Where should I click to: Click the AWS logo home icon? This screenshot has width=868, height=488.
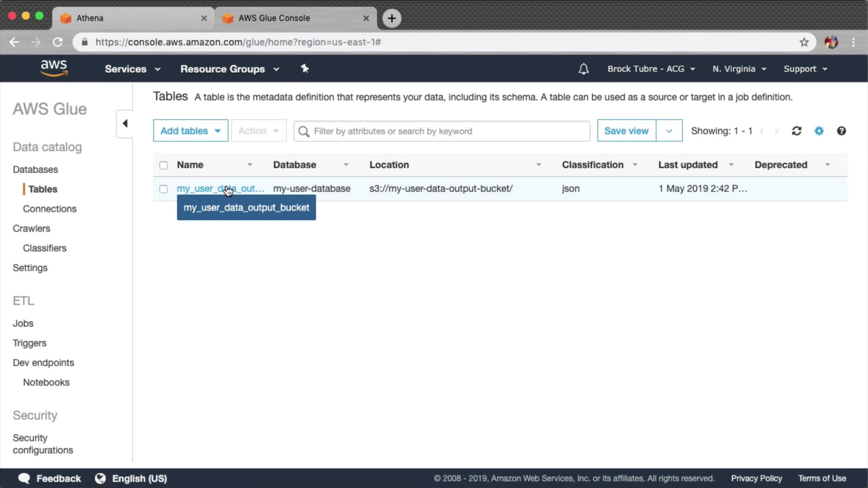pyautogui.click(x=54, y=68)
